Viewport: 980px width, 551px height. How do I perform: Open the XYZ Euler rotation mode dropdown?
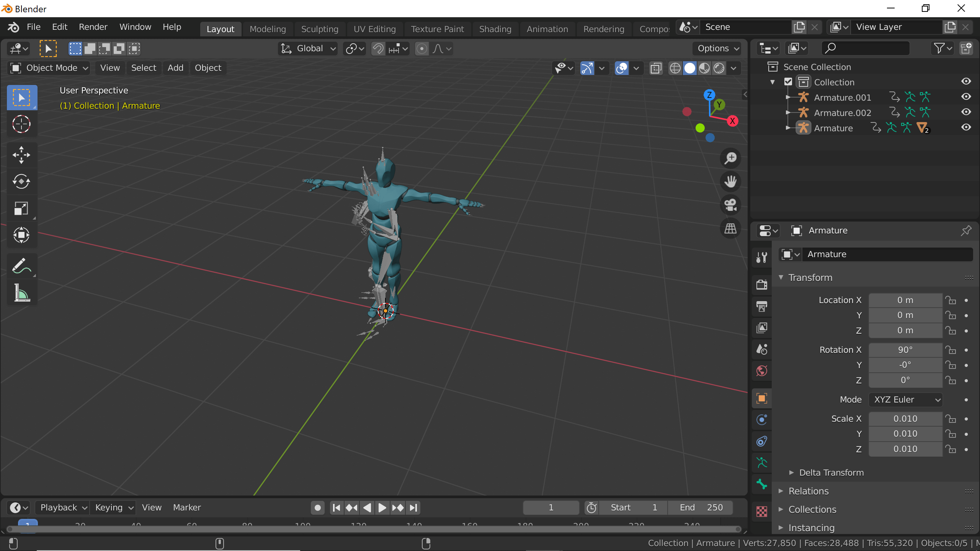click(906, 399)
